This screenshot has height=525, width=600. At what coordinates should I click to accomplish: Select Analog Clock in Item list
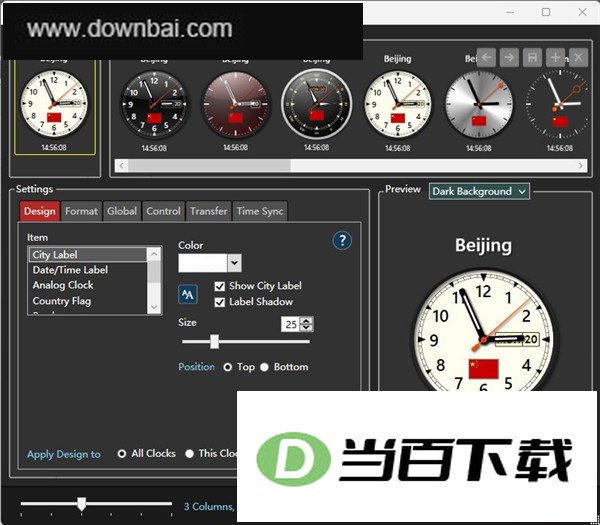[88, 285]
